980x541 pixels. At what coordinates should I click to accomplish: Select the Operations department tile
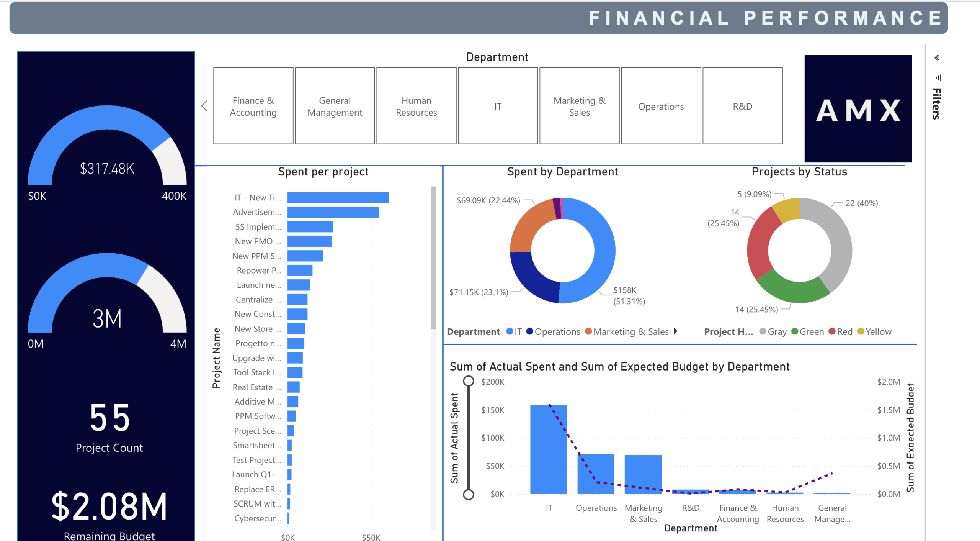point(661,106)
